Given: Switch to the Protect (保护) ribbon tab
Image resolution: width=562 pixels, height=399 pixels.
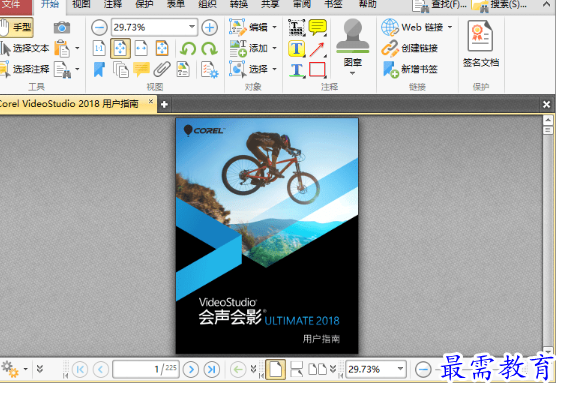Looking at the screenshot, I should point(144,4).
